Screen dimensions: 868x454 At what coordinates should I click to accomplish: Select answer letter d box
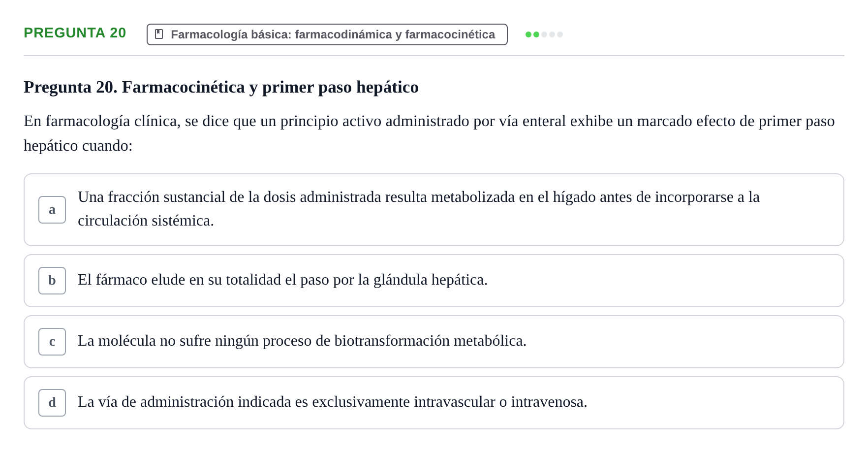point(52,403)
